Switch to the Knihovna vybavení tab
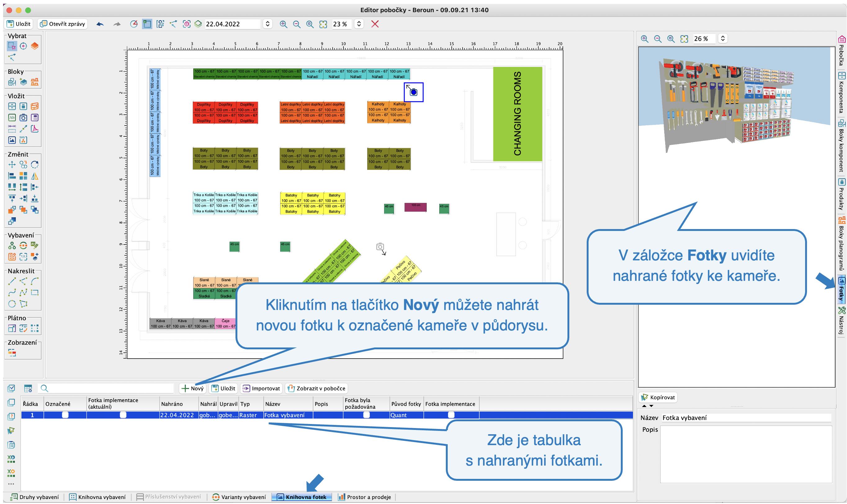Image resolution: width=847 pixels, height=504 pixels. (97, 497)
